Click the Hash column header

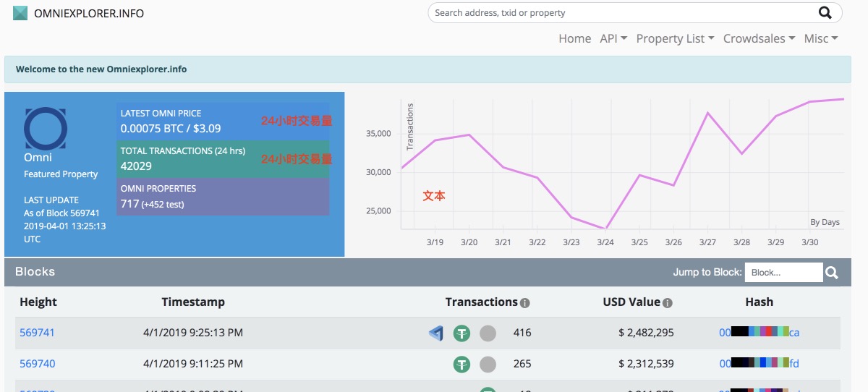(x=759, y=302)
